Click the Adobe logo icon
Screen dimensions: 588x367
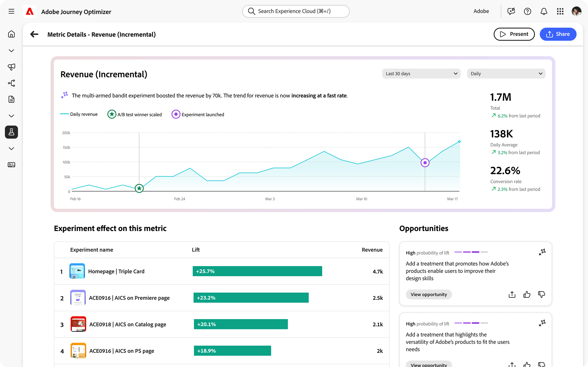pyautogui.click(x=30, y=11)
